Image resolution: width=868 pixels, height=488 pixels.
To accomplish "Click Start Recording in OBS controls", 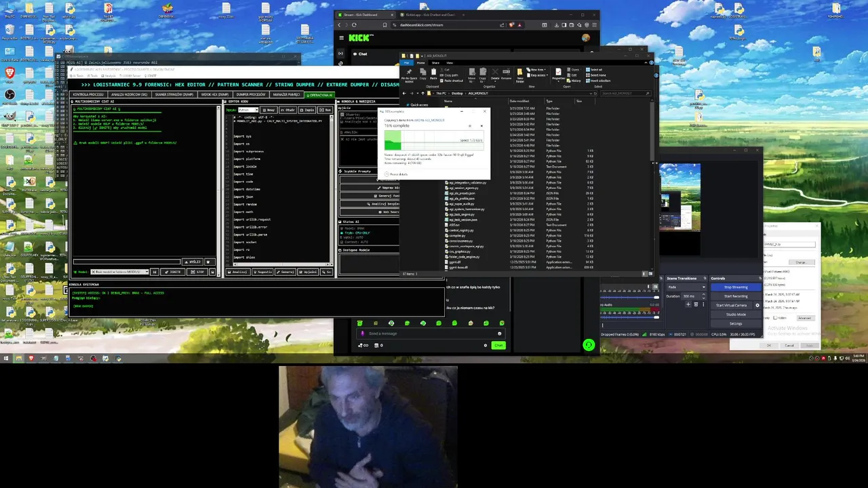I will point(736,296).
